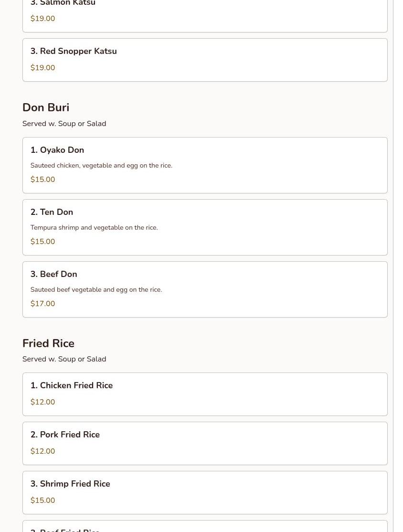Screen dimensions: 403x532
Task: Select the Pork Fried Rice card
Action: click(205, 444)
